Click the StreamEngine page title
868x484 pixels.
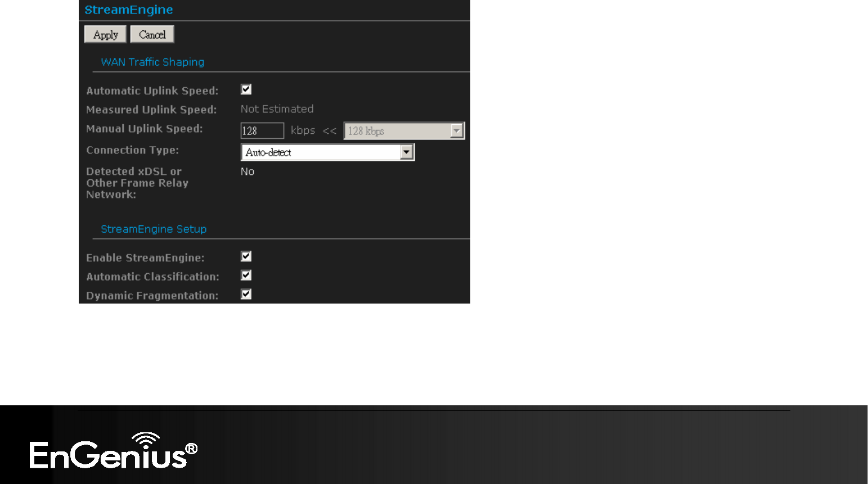point(129,10)
